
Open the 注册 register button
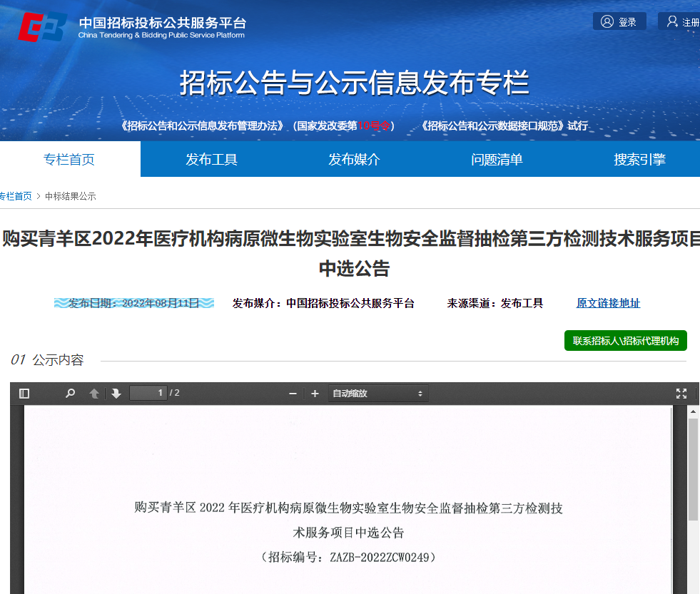(x=679, y=21)
